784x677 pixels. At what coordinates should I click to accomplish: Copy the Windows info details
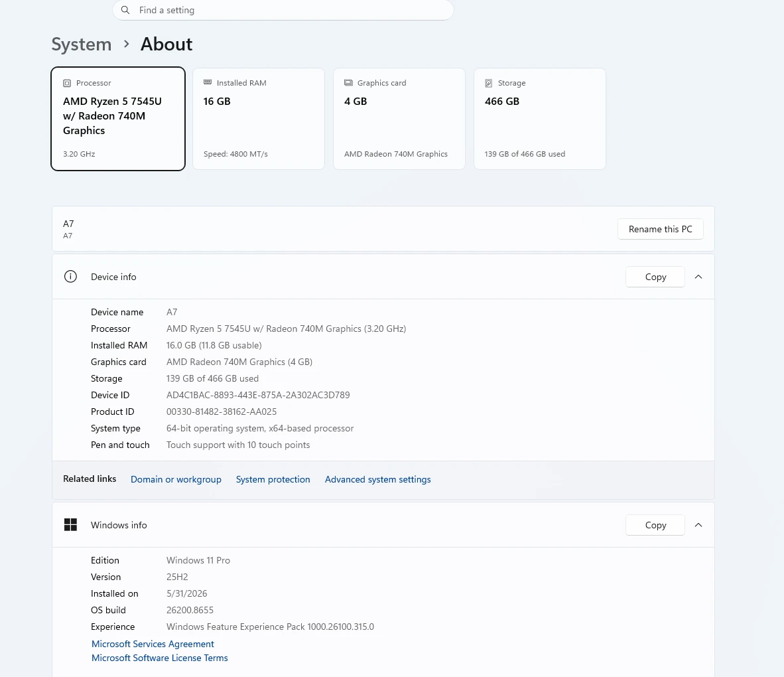click(x=655, y=525)
